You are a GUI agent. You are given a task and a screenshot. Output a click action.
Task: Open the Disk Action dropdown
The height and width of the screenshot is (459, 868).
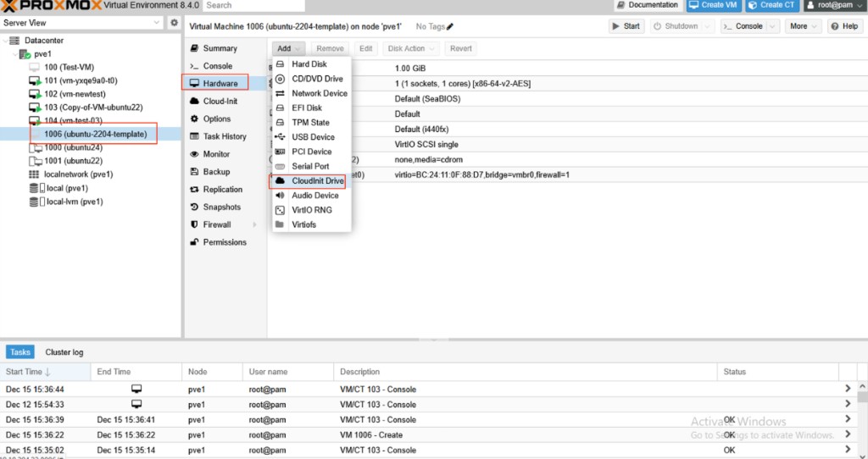pos(411,48)
